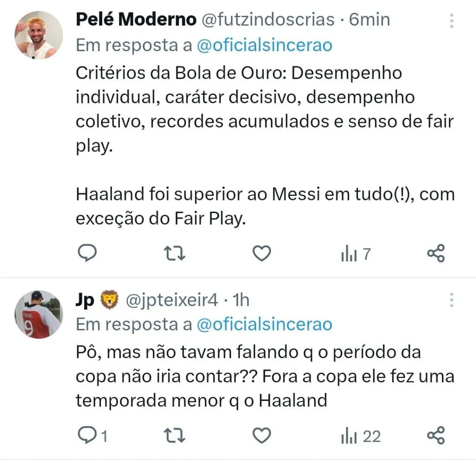Open @oficialsincerao link in Jp's reply

point(264,324)
